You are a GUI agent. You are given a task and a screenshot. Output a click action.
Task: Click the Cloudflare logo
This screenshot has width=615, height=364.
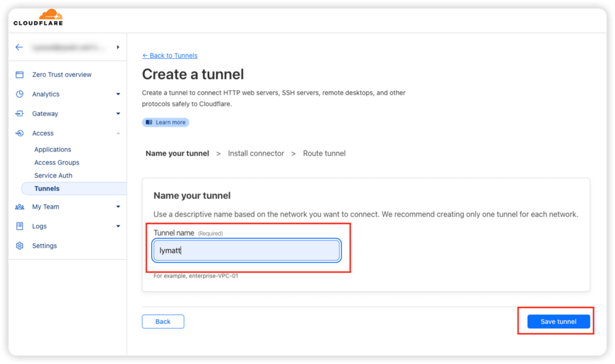point(38,17)
